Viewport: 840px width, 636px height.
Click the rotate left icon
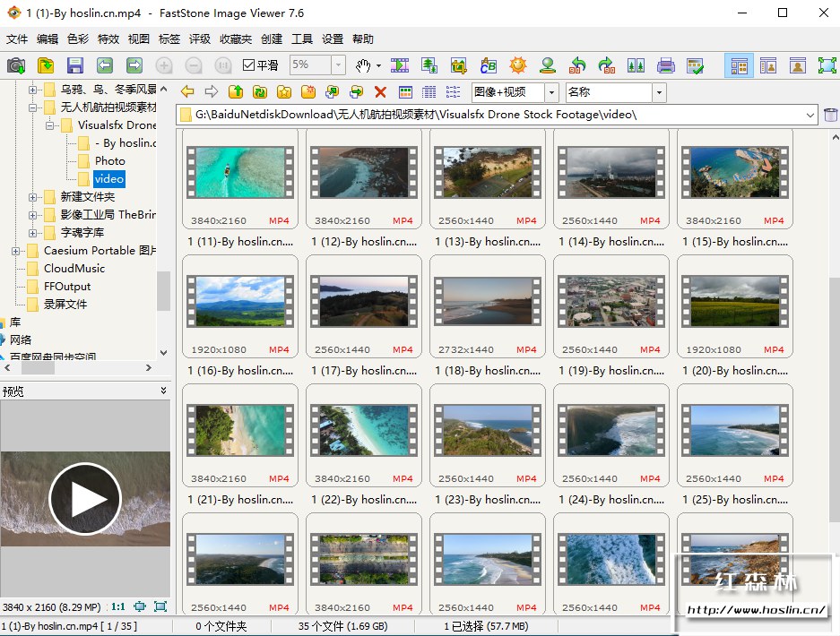pos(578,65)
